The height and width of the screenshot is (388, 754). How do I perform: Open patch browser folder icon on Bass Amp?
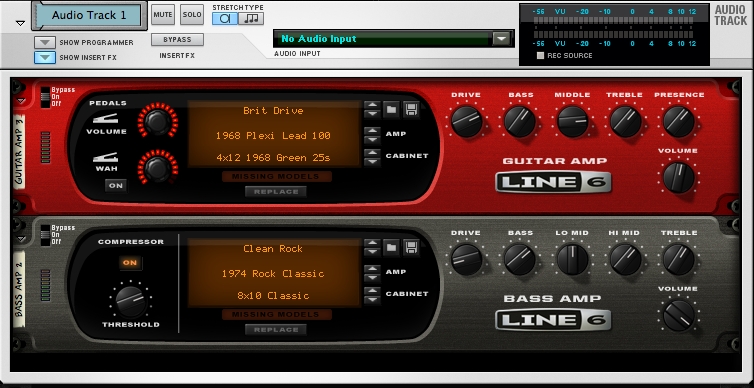point(391,248)
